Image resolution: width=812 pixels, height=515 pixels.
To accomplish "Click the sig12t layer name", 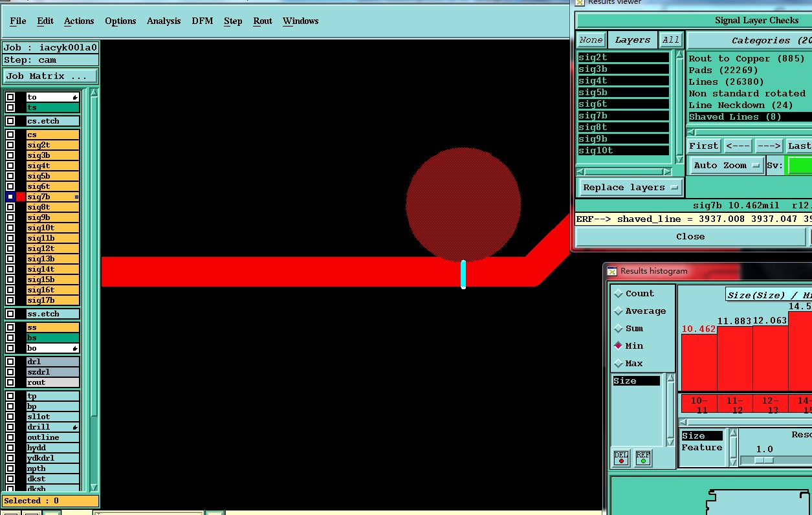I will [x=53, y=248].
